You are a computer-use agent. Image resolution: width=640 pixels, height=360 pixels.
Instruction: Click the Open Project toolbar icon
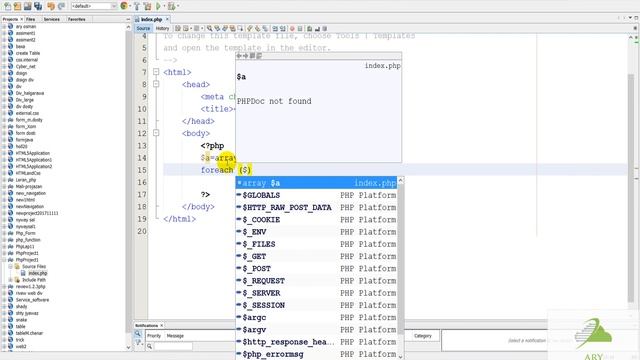click(x=28, y=6)
